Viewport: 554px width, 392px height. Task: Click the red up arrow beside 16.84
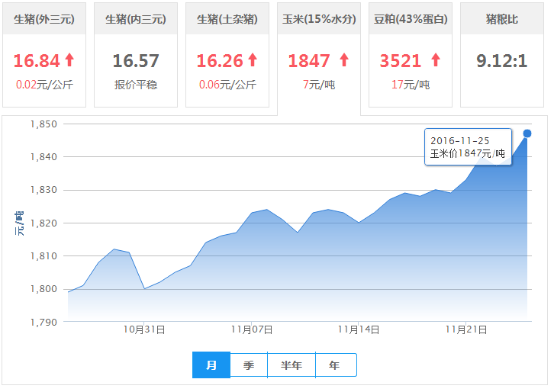click(69, 59)
